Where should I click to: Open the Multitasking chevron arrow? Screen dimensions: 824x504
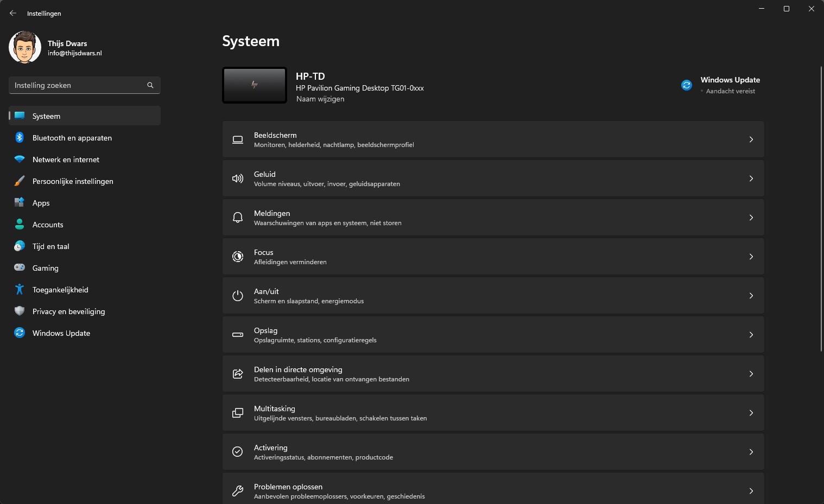(751, 413)
